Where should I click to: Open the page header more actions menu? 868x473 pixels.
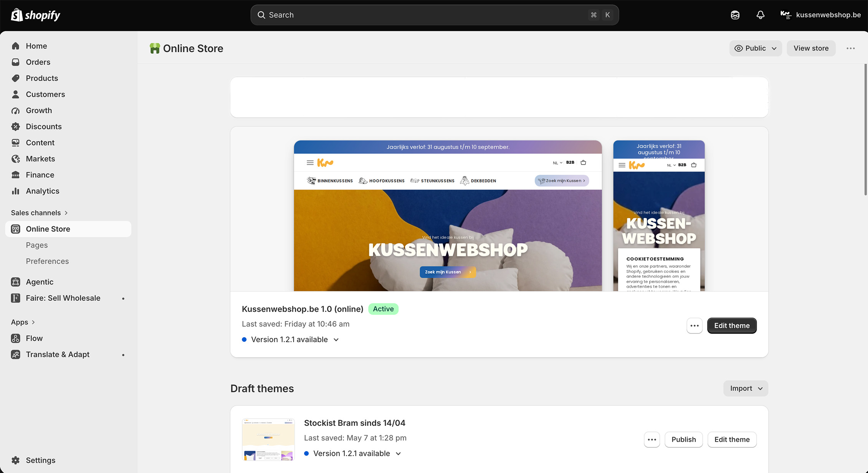pyautogui.click(x=851, y=48)
